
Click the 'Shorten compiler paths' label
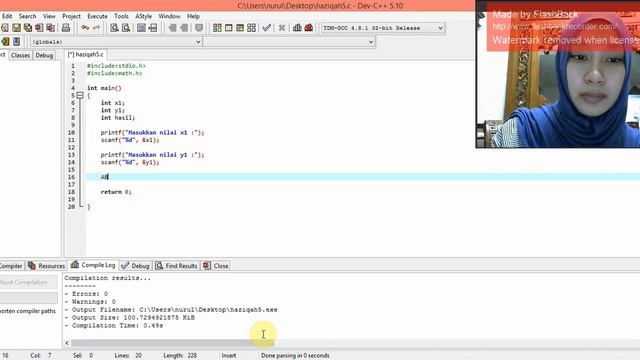click(x=28, y=311)
